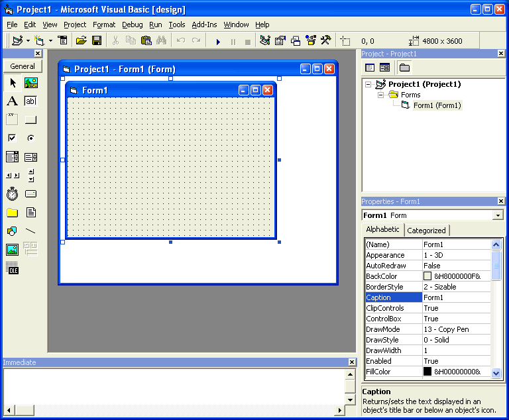Start the program with Run button

(218, 42)
